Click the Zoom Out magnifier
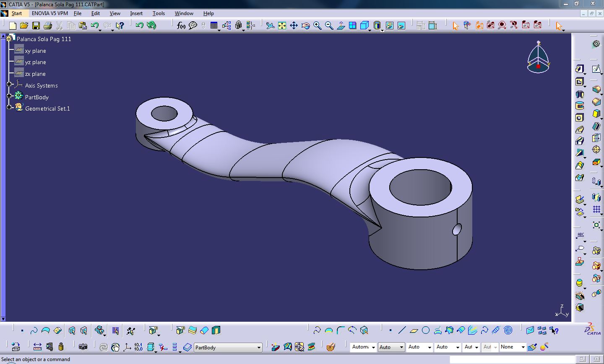Image resolution: width=604 pixels, height=364 pixels. (329, 26)
